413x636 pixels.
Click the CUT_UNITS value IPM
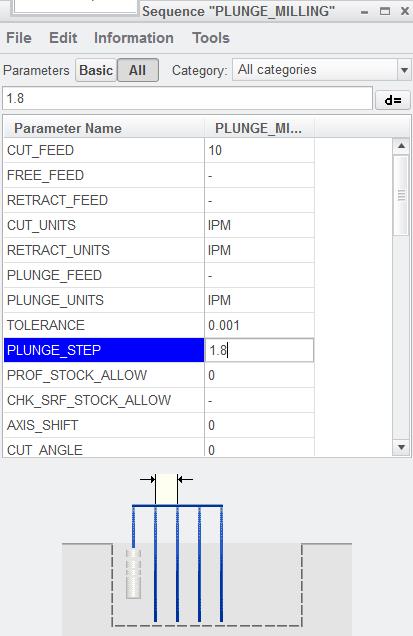tap(259, 226)
